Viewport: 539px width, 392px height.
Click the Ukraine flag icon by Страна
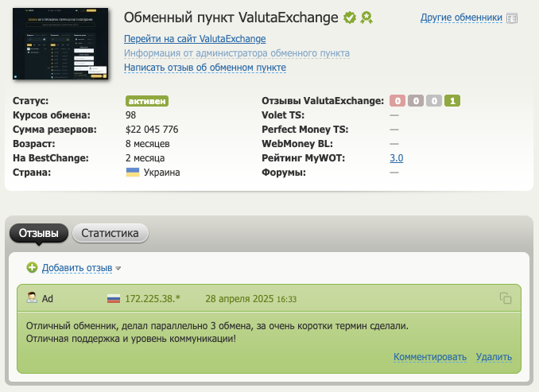coord(133,173)
